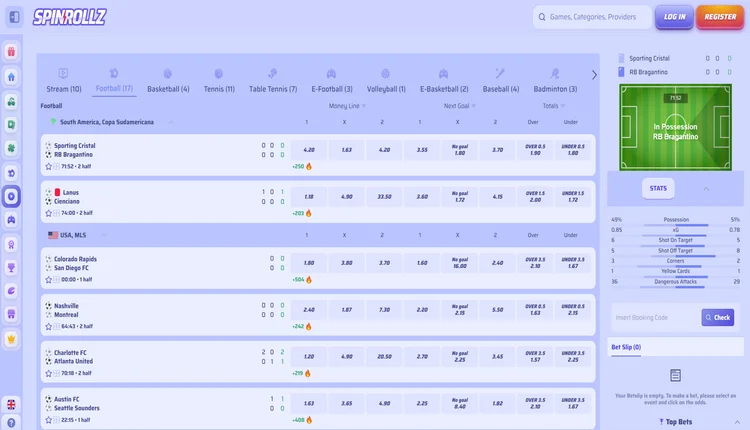Click the Check booking code button
The width and height of the screenshot is (750, 430).
pos(717,317)
